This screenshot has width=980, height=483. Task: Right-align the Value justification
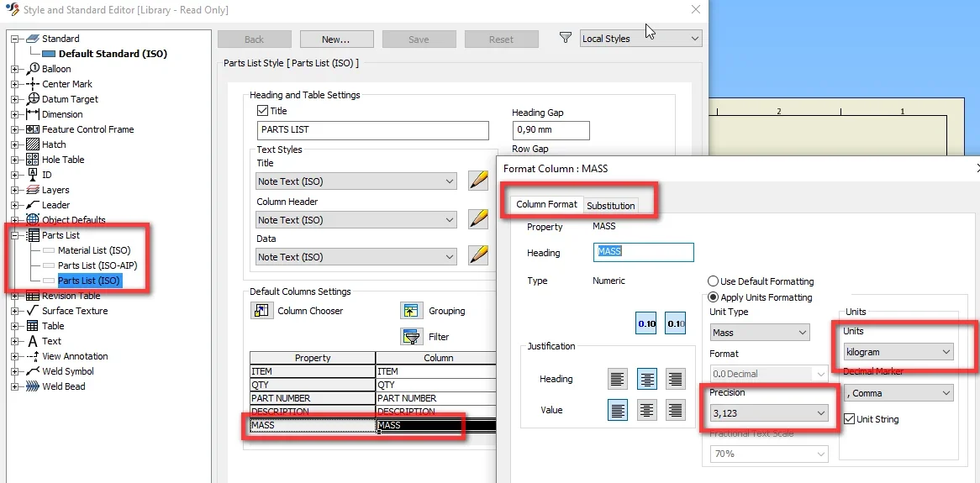coord(675,410)
